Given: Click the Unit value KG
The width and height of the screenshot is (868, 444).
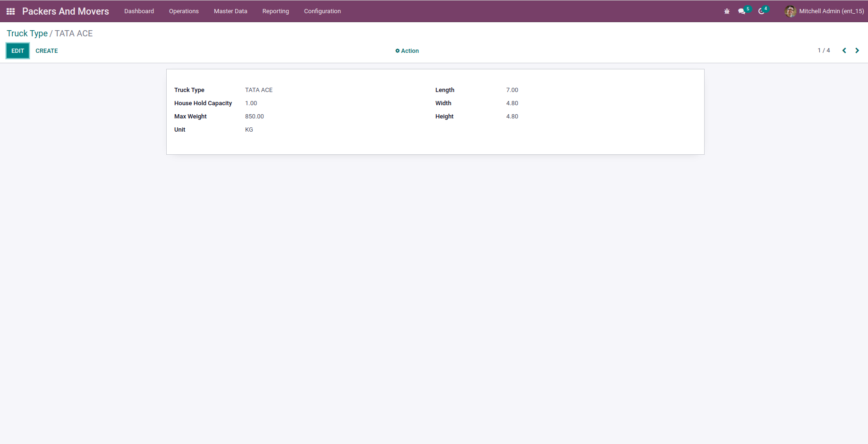Looking at the screenshot, I should [249, 130].
